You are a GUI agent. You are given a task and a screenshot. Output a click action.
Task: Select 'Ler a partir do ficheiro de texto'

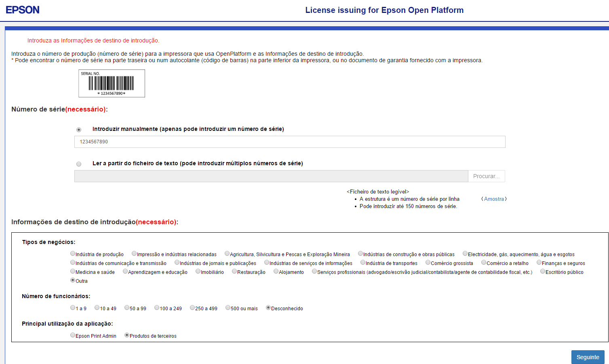tap(79, 164)
